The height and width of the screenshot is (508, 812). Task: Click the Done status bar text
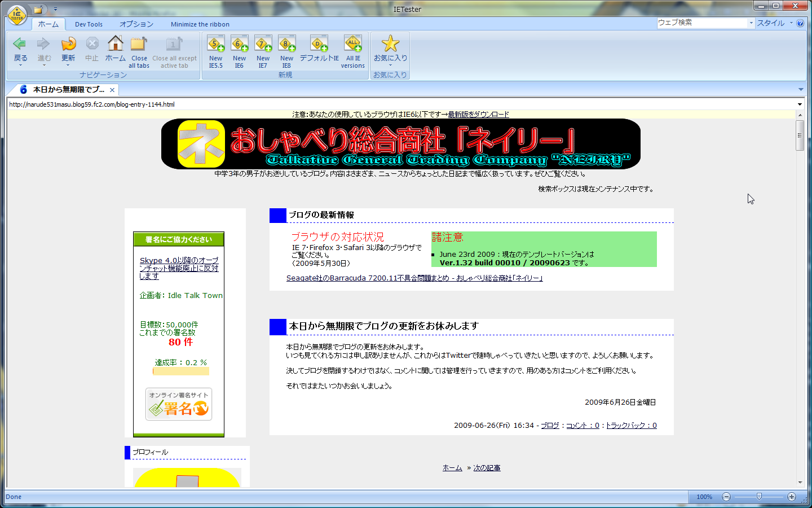coord(14,497)
